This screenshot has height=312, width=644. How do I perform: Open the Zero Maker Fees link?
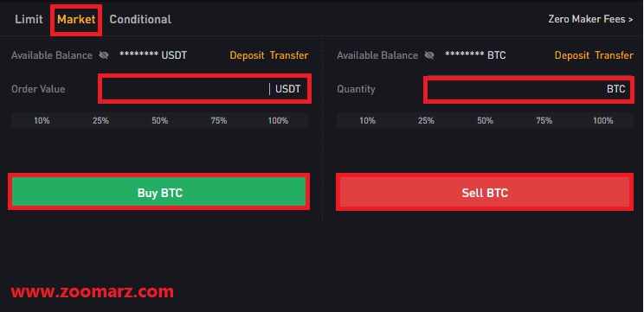tap(590, 19)
